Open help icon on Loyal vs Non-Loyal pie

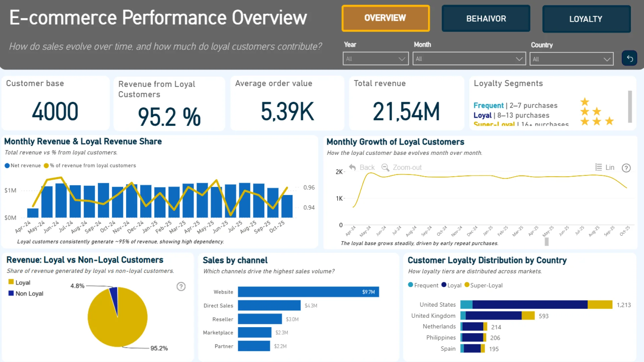point(181,287)
